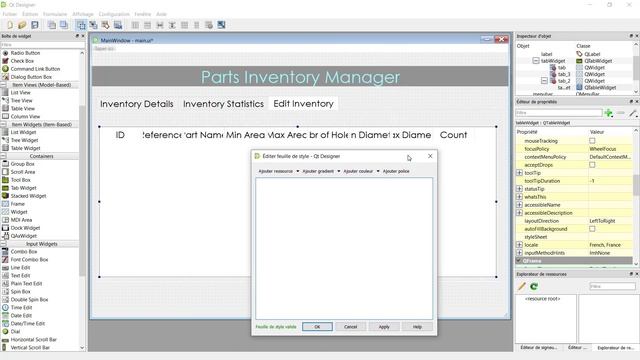Image resolution: width=640 pixels, height=360 pixels.
Task: Apply horizontal layout from the toolbar
Action: [135, 25]
